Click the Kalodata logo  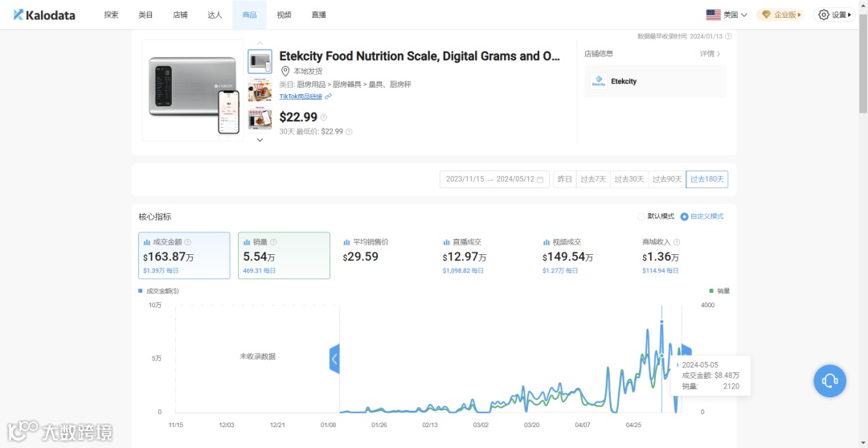[x=43, y=15]
